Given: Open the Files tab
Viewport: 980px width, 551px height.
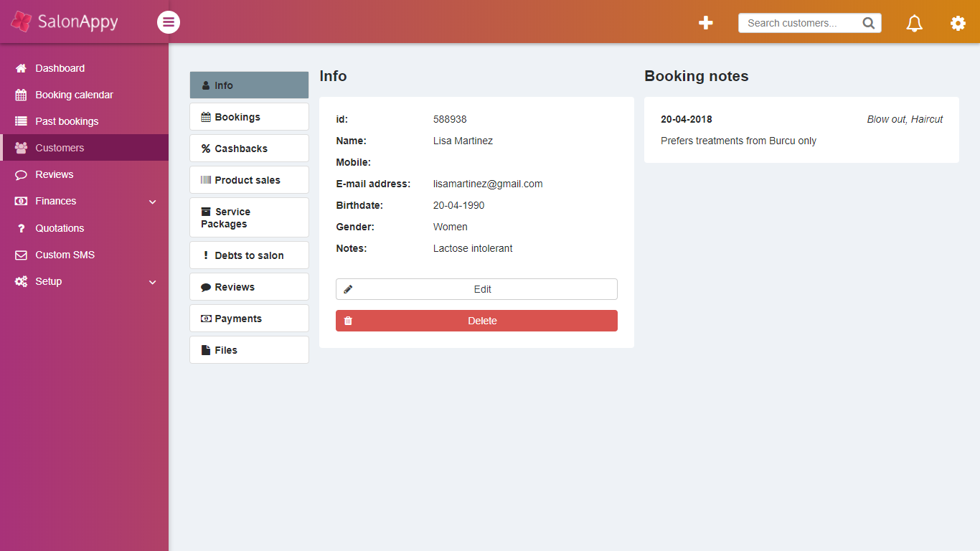Looking at the screenshot, I should click(249, 350).
